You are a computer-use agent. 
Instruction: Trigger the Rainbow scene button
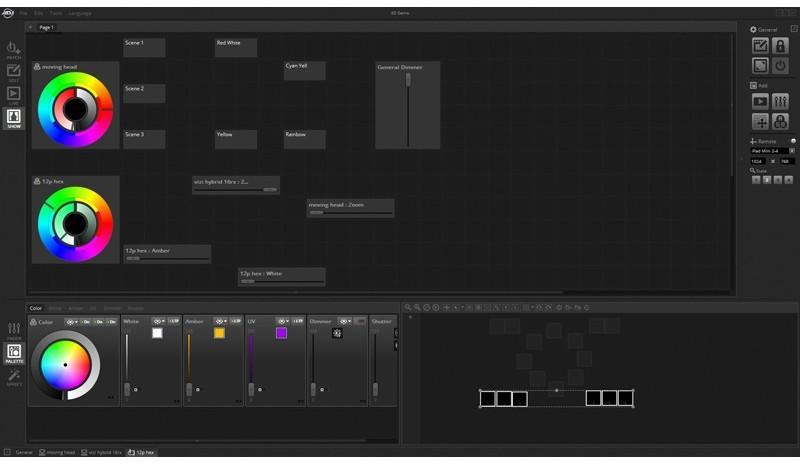[x=304, y=139]
